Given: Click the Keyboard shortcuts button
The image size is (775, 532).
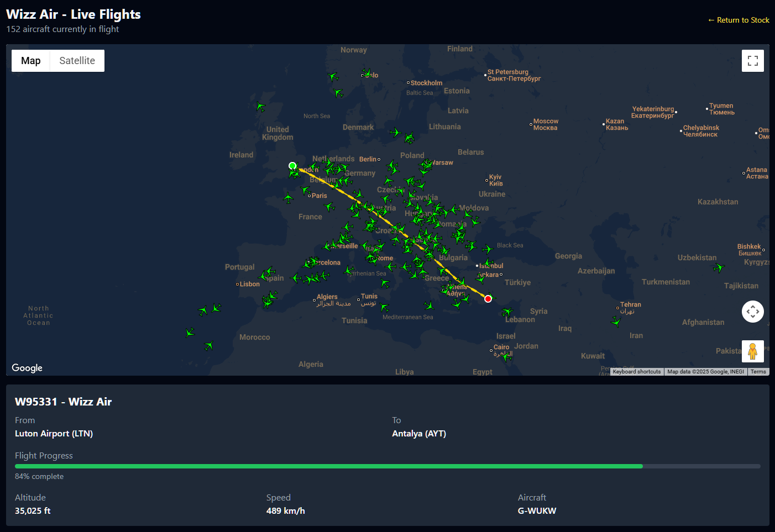Looking at the screenshot, I should (636, 371).
